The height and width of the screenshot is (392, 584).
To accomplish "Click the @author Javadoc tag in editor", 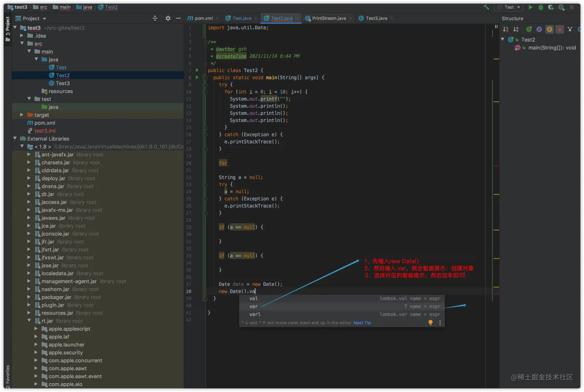I will click(x=226, y=49).
